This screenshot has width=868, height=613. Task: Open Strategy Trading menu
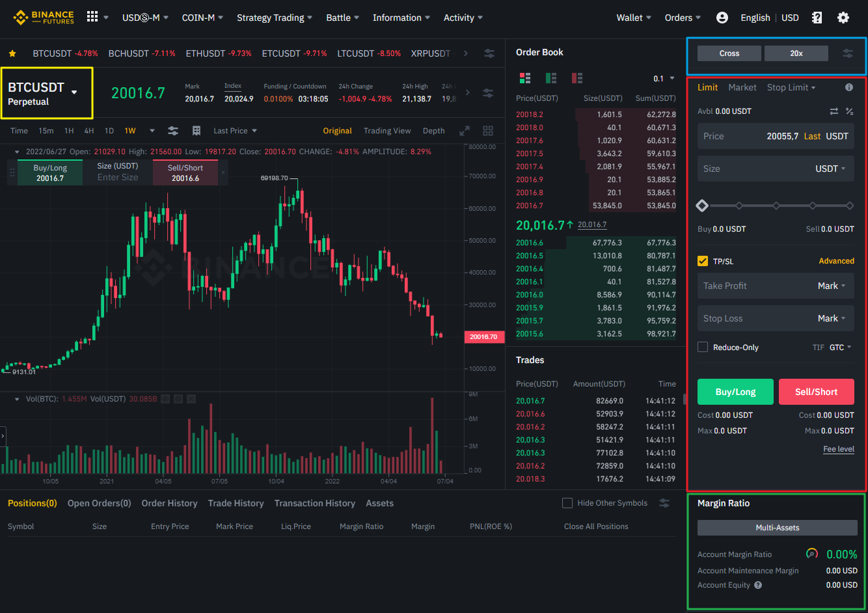[275, 18]
